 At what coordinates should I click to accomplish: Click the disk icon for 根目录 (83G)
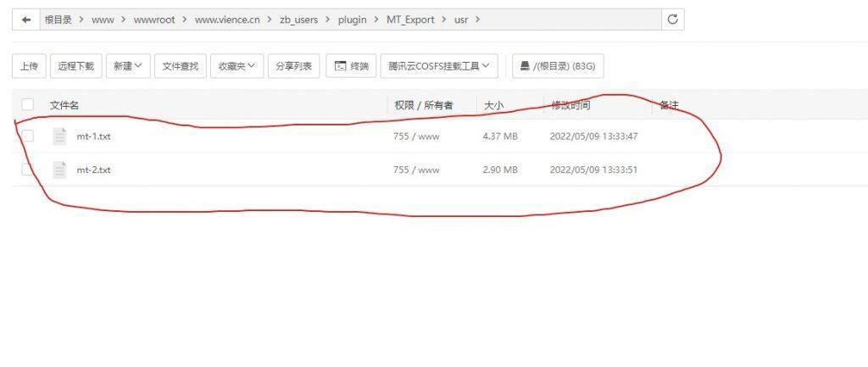click(x=526, y=66)
